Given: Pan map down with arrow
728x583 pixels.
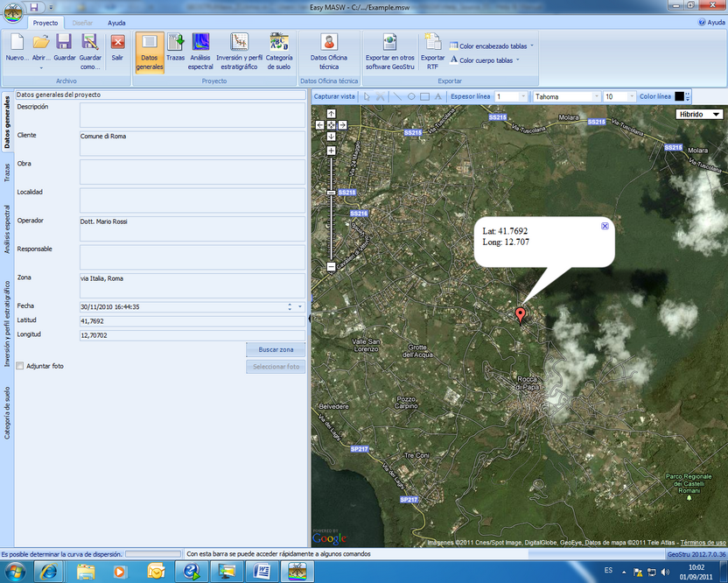Looking at the screenshot, I should pos(331,136).
